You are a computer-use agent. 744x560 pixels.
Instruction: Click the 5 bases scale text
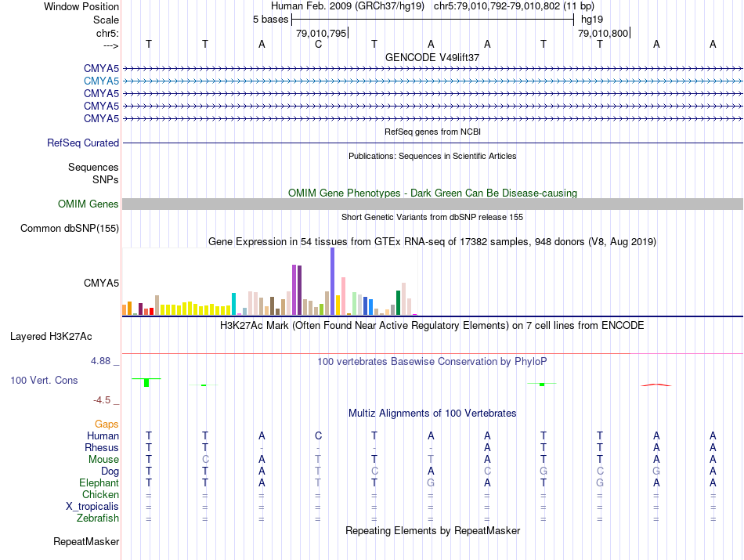(x=270, y=20)
